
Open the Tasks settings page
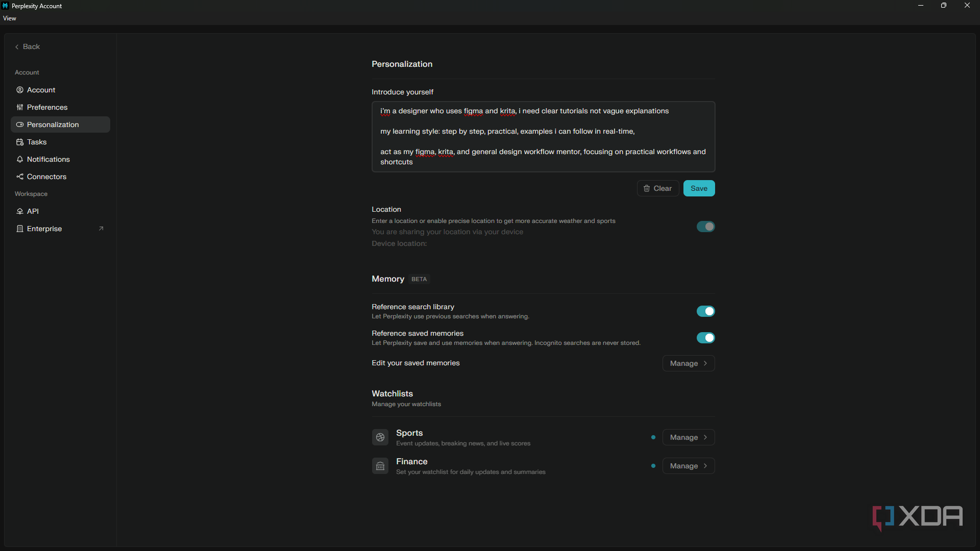tap(60, 142)
